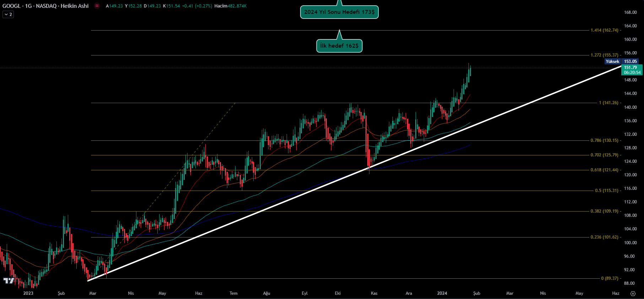Screen dimensions: 644x299
Task: Click the 2023 label on the time axis
Action: point(28,293)
